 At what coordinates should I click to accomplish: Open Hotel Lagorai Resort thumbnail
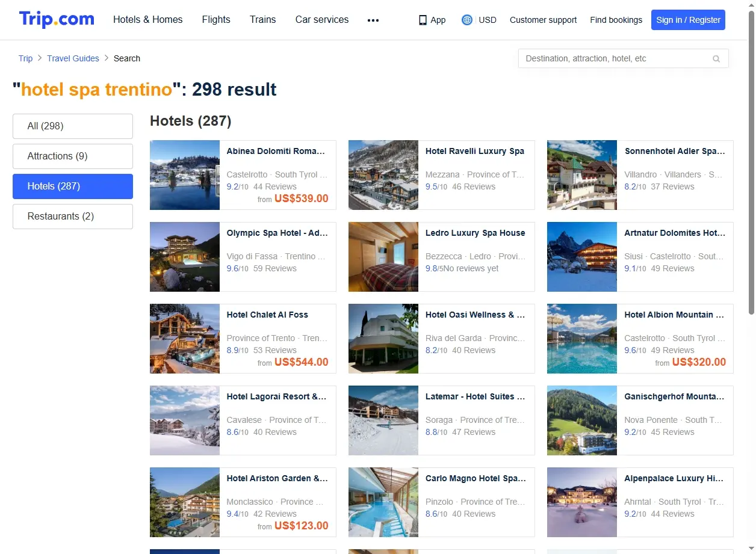[x=185, y=420]
